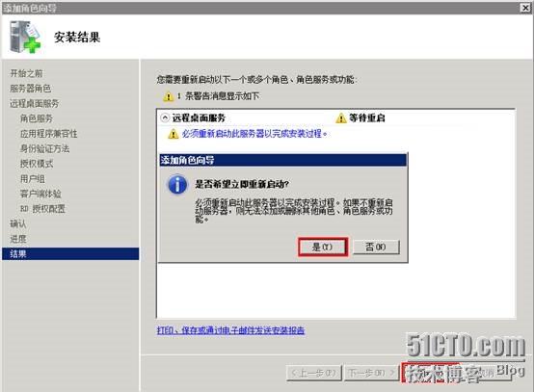Image resolution: width=534 pixels, height=392 pixels.
Task: Open the print, save or email installation report link
Action: [230, 330]
